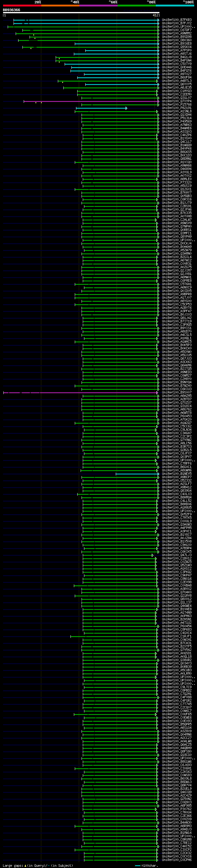Open the UniRef100_A9STJ6 hit label

coord(177,54)
